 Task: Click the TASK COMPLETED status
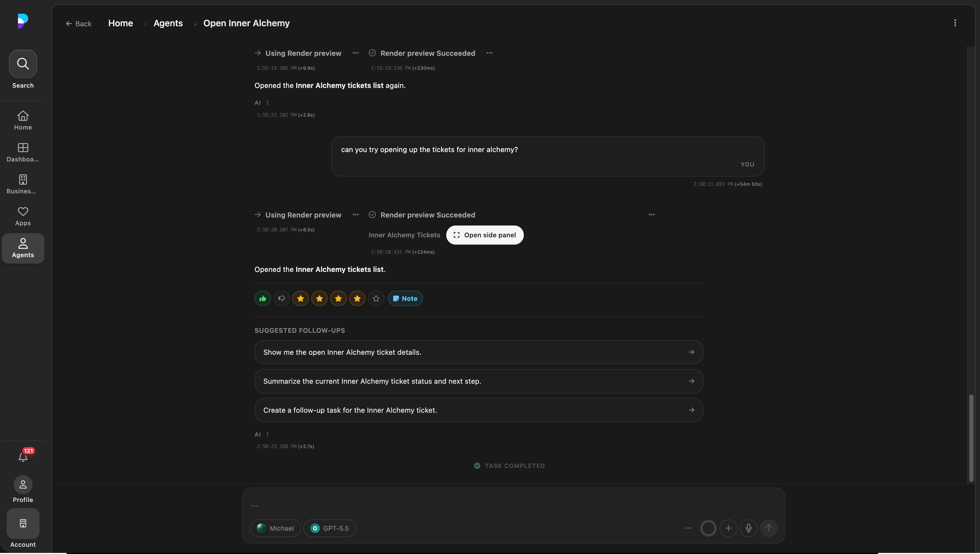509,466
